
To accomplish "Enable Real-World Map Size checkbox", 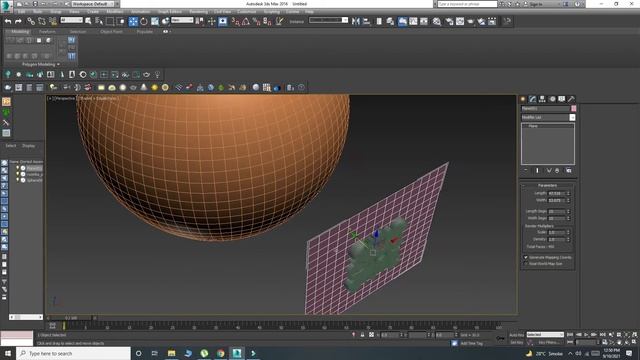I will pyautogui.click(x=526, y=264).
